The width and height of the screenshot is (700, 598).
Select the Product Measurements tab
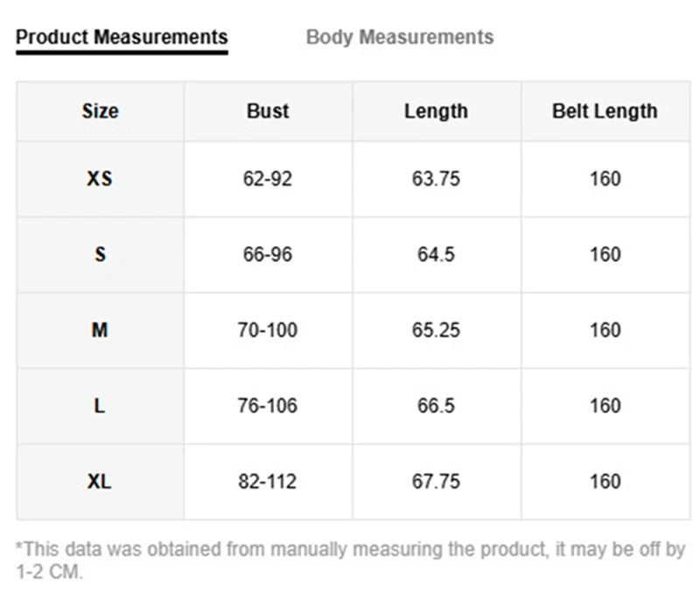pyautogui.click(x=122, y=37)
